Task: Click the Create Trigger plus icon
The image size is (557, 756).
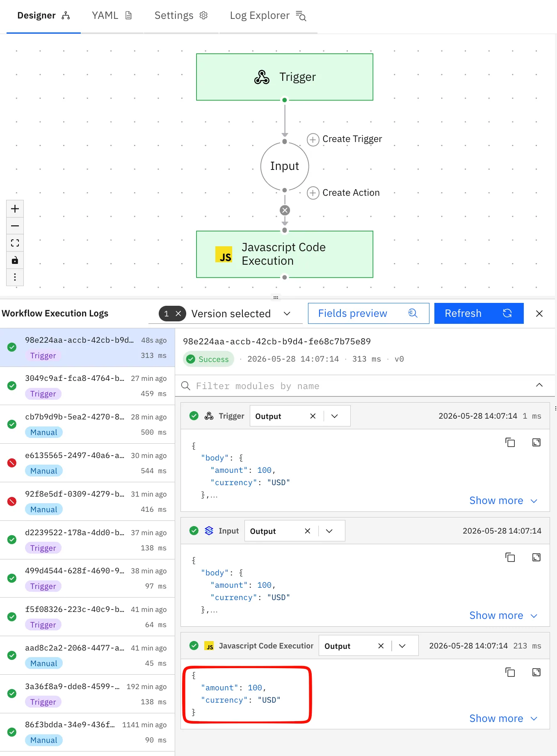Action: 313,140
